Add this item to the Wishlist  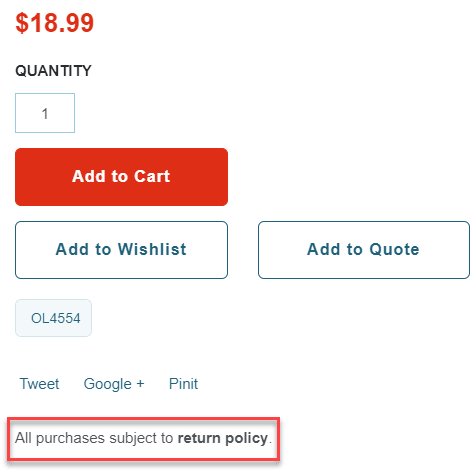click(121, 250)
